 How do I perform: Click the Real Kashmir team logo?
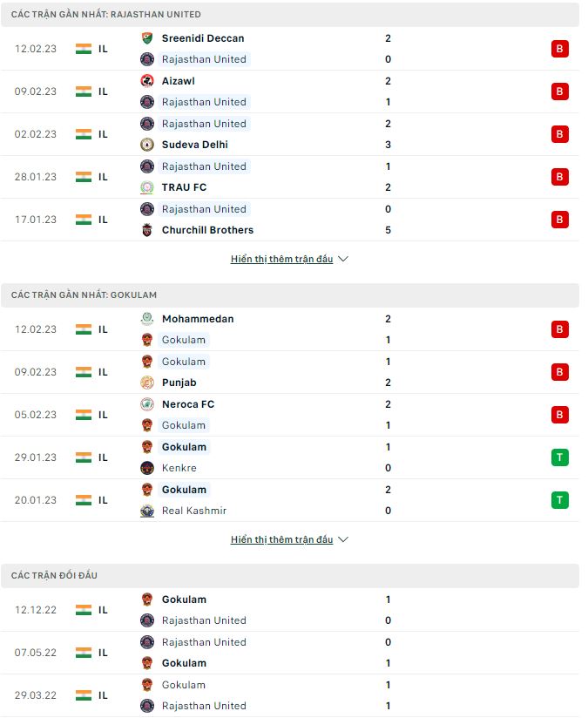[x=146, y=511]
